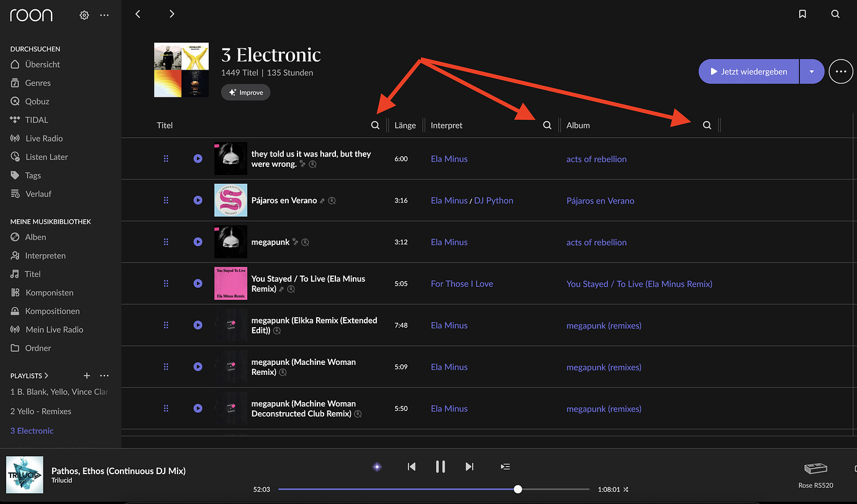Open playlist 1 B. Blank, Yello, Vince Clar
The image size is (857, 504).
point(60,392)
